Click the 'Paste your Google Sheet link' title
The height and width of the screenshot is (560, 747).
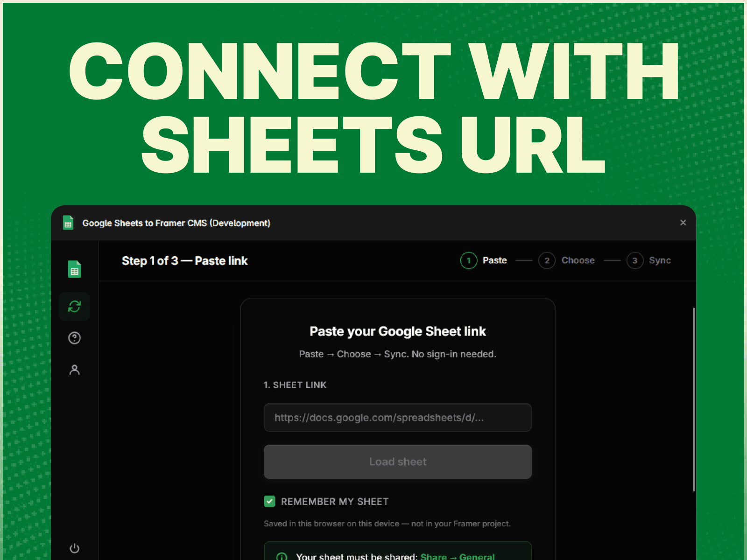click(x=398, y=331)
